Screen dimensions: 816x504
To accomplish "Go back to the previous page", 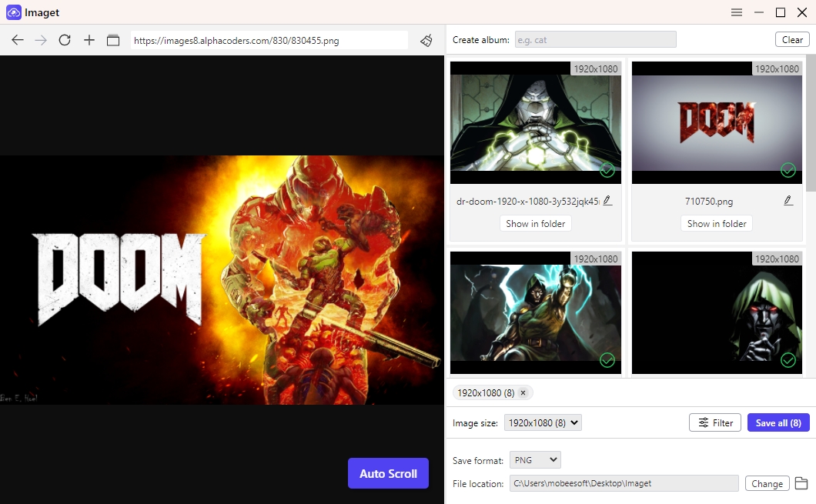I will 18,40.
